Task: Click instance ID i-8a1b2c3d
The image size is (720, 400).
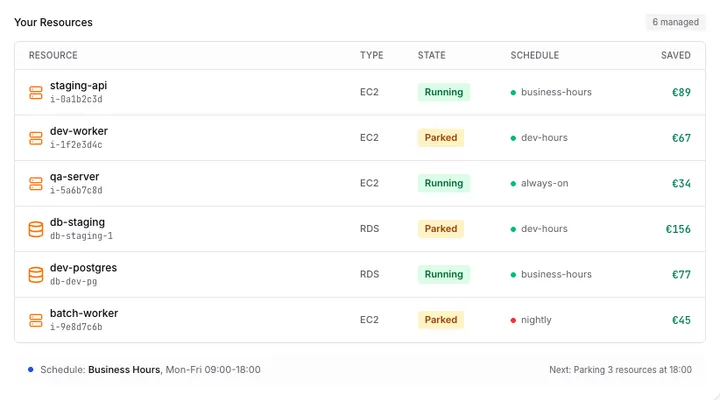Action: (x=76, y=99)
